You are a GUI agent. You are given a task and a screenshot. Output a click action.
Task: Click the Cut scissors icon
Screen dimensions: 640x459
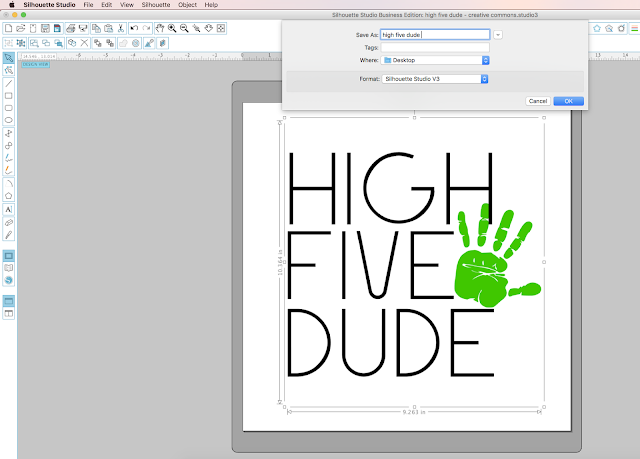coord(121,28)
